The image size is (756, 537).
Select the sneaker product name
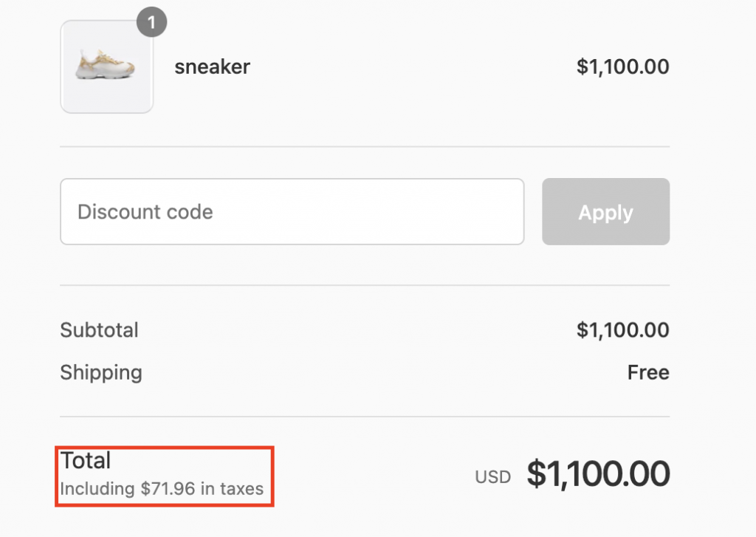click(212, 67)
